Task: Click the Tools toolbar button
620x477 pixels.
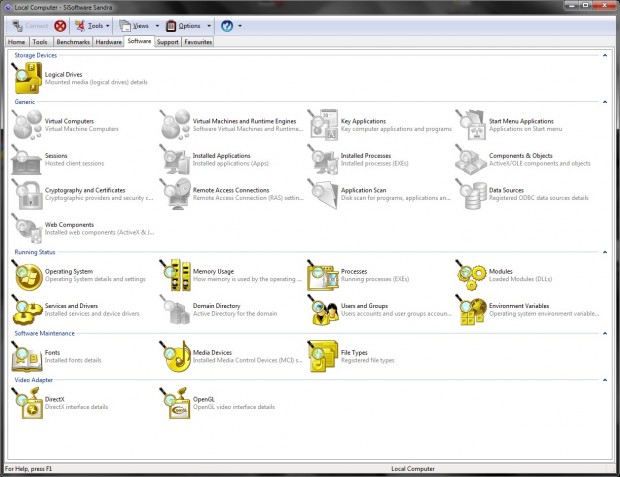Action: (x=90, y=26)
